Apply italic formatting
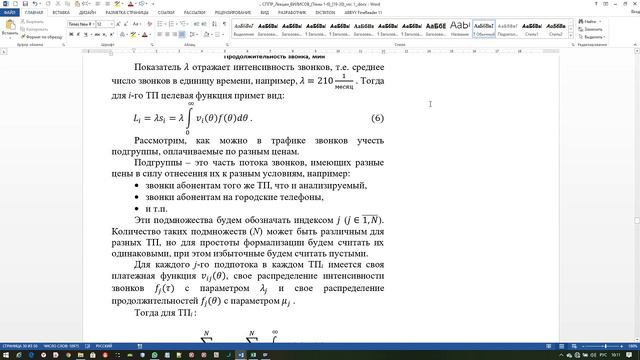Image resolution: width=640 pixels, height=360 pixels. [x=78, y=35]
